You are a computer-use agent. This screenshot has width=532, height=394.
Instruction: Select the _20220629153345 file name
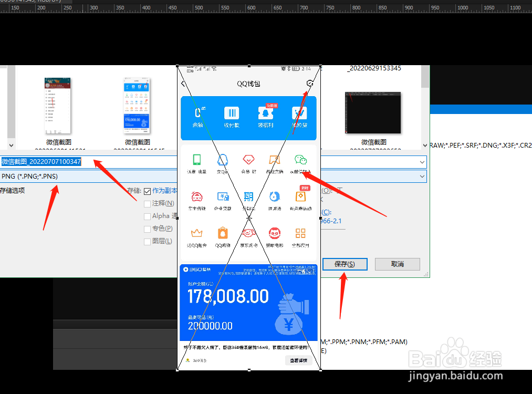[374, 68]
